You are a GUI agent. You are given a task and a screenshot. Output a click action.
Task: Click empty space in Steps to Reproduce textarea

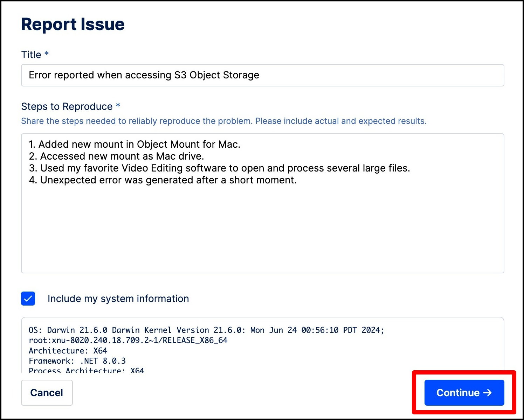click(262, 231)
